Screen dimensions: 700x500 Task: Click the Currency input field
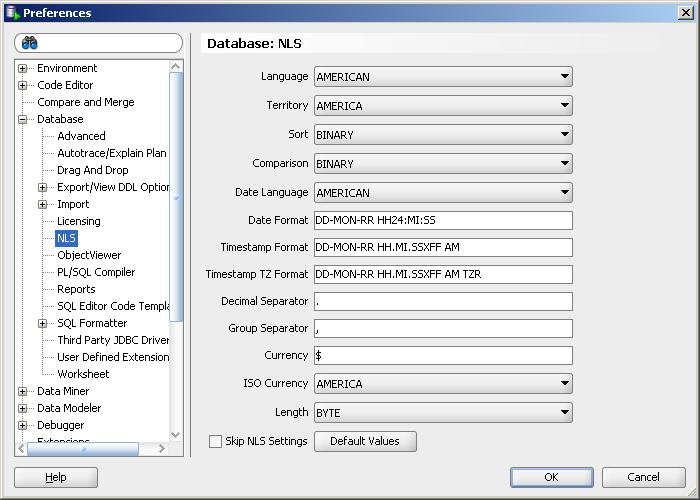click(x=443, y=356)
